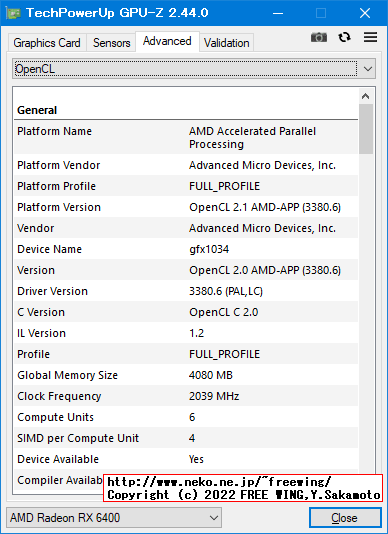Viewport: 388px width, 534px height.
Task: Select the IL Version value '1.2'
Action: 197,333
